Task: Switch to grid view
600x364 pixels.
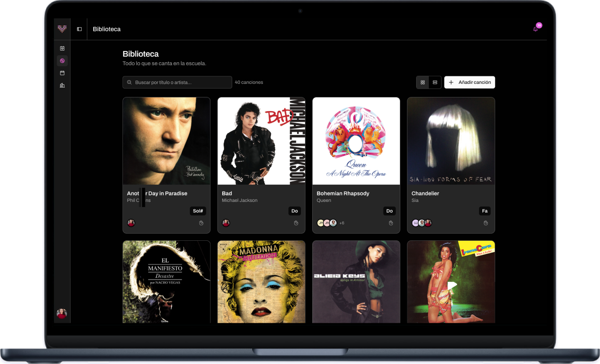Action: (x=423, y=82)
